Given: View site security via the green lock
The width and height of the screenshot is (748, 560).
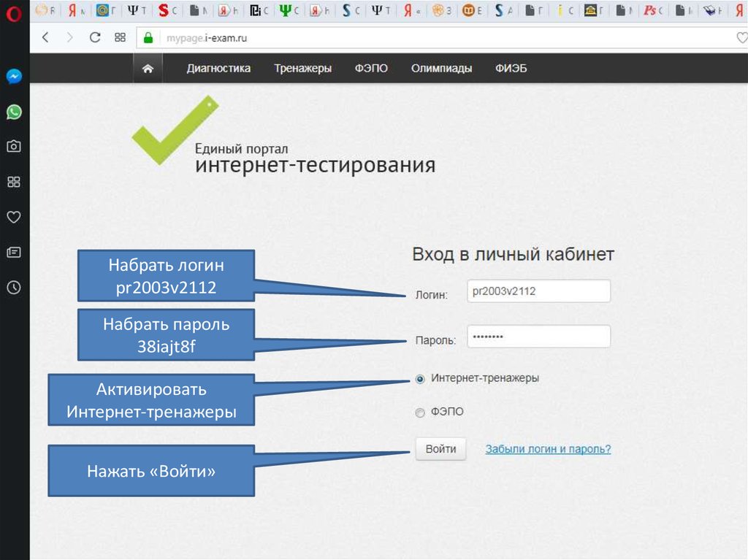Looking at the screenshot, I should (x=148, y=38).
